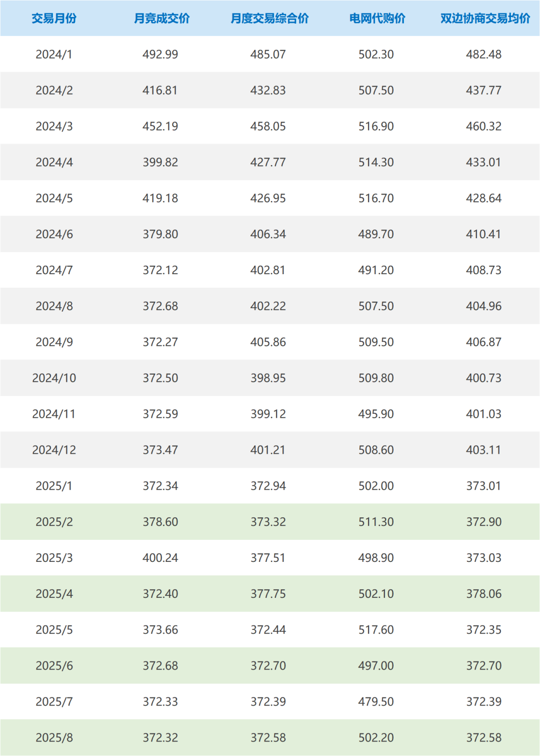Image resolution: width=540 pixels, height=756 pixels.
Task: Select the 403.11 cell
Action: click(x=483, y=450)
